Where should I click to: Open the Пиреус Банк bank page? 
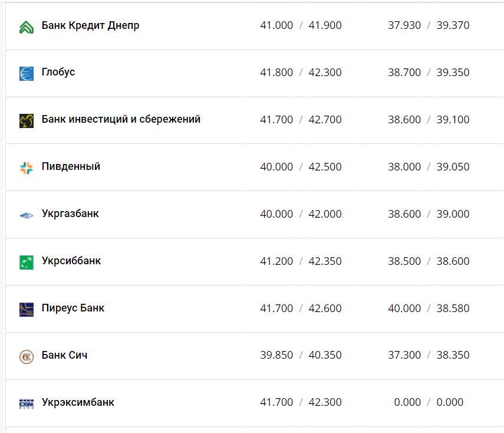click(x=73, y=308)
